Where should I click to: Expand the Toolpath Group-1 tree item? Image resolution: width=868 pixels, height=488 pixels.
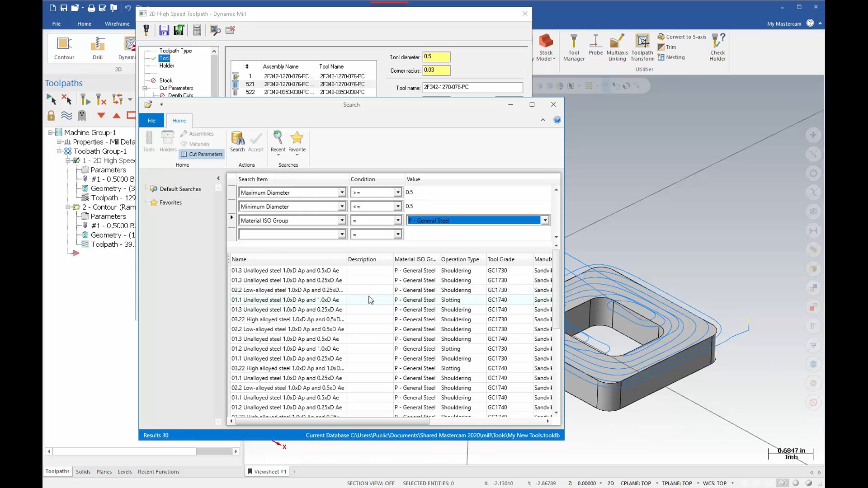60,151
